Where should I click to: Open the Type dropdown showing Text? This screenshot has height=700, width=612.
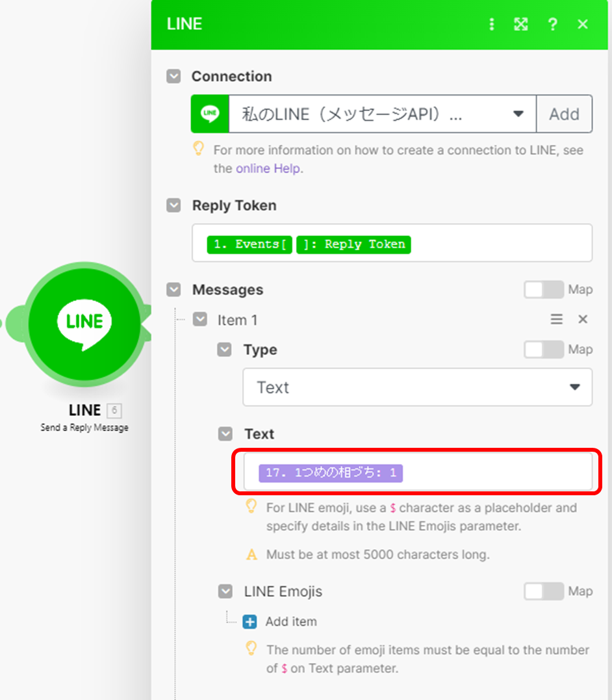pyautogui.click(x=418, y=387)
